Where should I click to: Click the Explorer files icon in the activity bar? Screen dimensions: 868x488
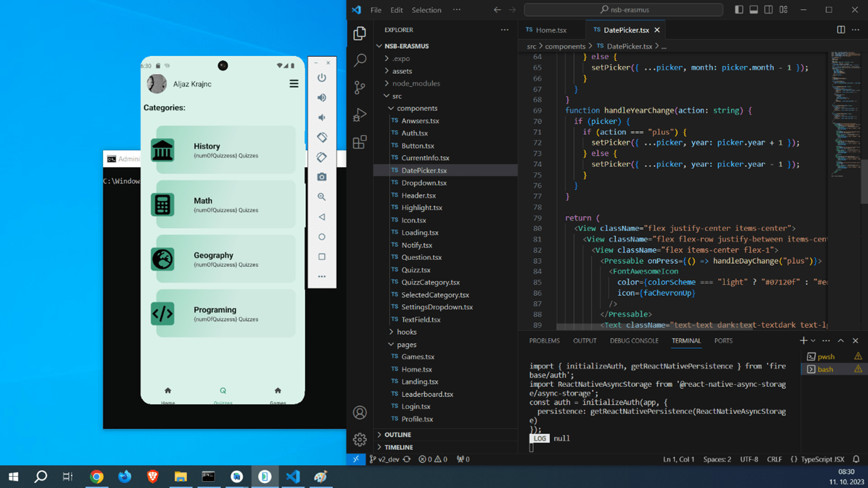[360, 33]
